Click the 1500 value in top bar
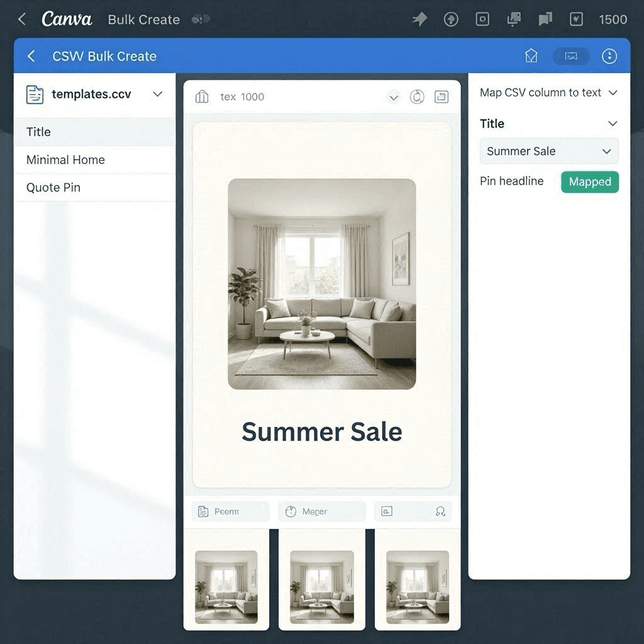Screen dimensions: 644x644 613,19
